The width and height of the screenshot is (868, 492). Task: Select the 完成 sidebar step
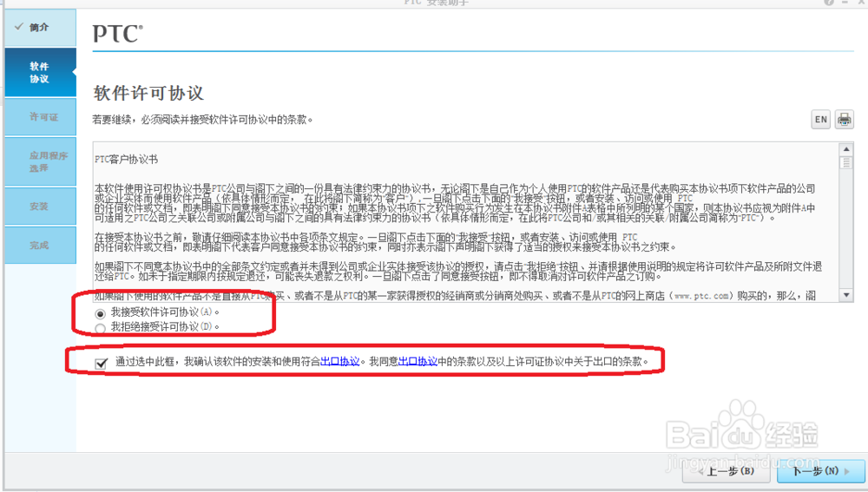click(x=41, y=246)
